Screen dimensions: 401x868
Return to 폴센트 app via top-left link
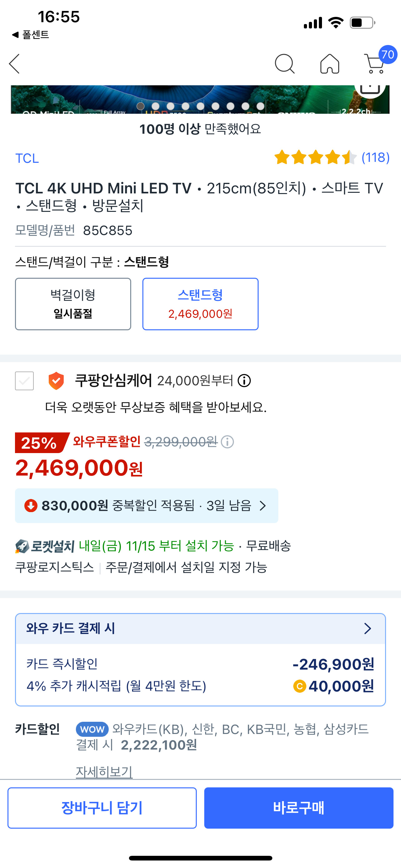(31, 34)
